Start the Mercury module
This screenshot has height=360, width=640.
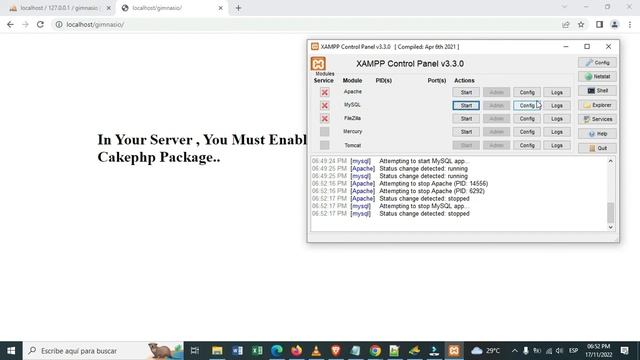pos(466,132)
